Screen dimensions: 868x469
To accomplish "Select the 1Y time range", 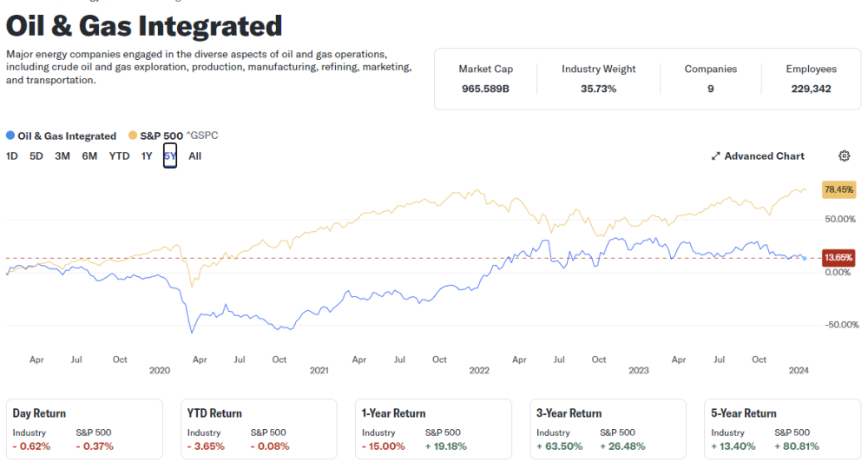I will click(x=147, y=156).
